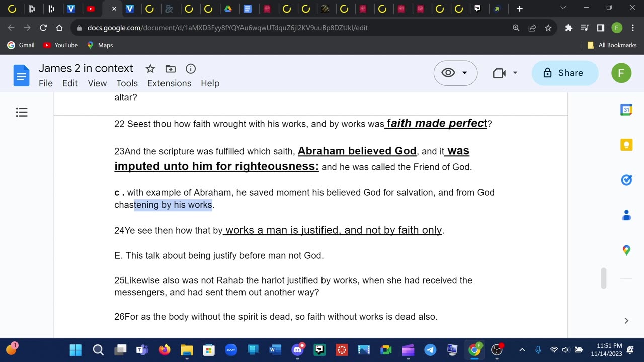Open Microsoft Word from taskbar
The width and height of the screenshot is (644, 362).
click(x=275, y=350)
